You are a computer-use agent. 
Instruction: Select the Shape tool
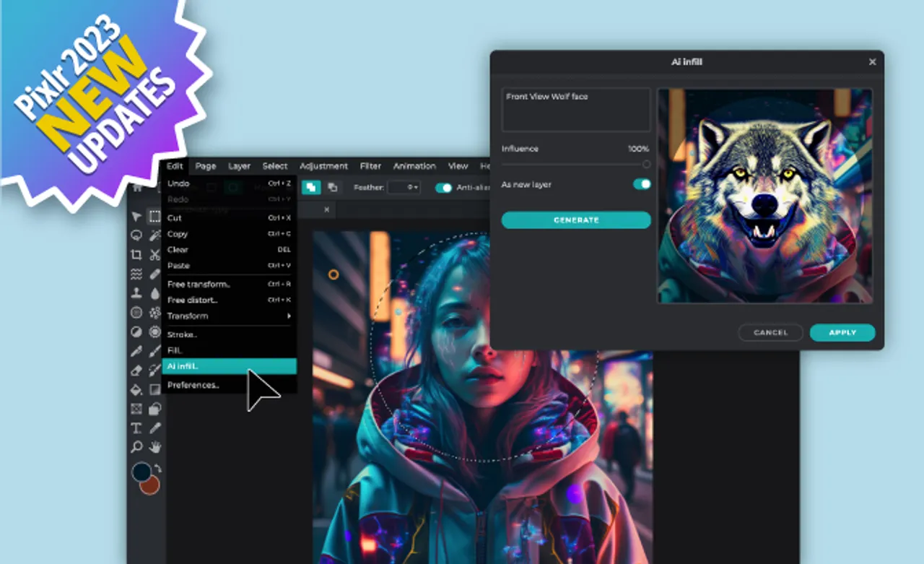(154, 409)
